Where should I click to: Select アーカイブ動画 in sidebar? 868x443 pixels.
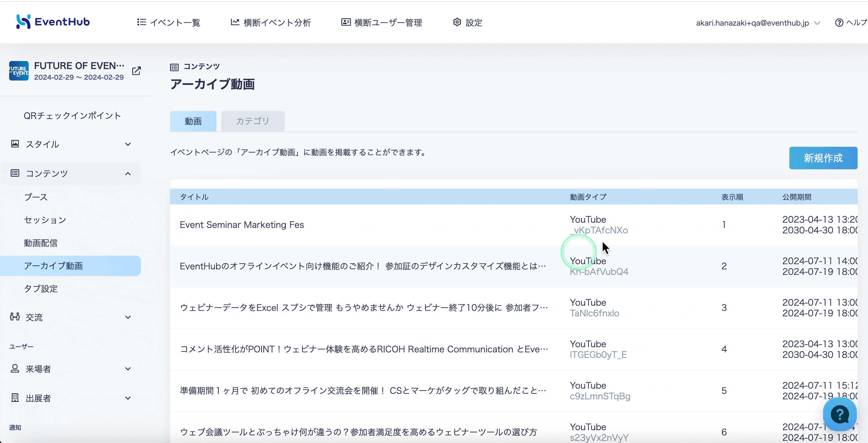tap(70, 266)
